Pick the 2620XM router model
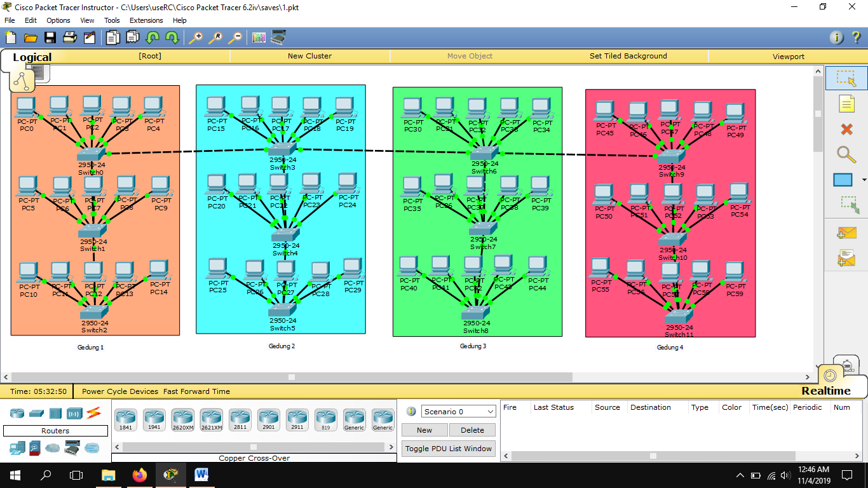 pyautogui.click(x=182, y=421)
